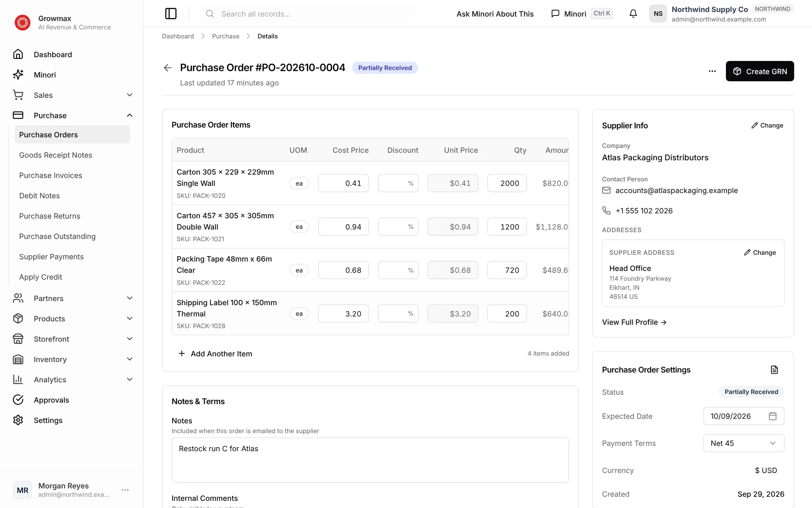Open Purchase Returns
Image resolution: width=812 pixels, height=508 pixels.
[72, 216]
